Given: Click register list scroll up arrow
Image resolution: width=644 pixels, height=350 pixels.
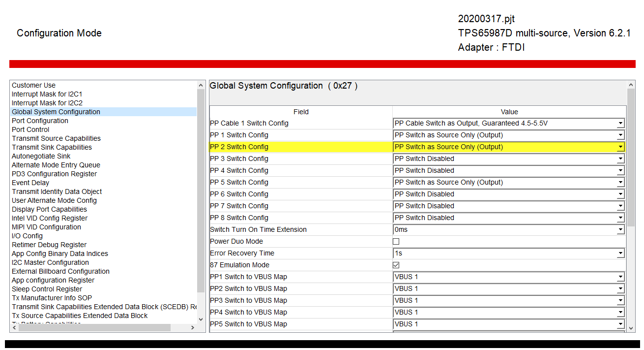Looking at the screenshot, I should tap(201, 85).
